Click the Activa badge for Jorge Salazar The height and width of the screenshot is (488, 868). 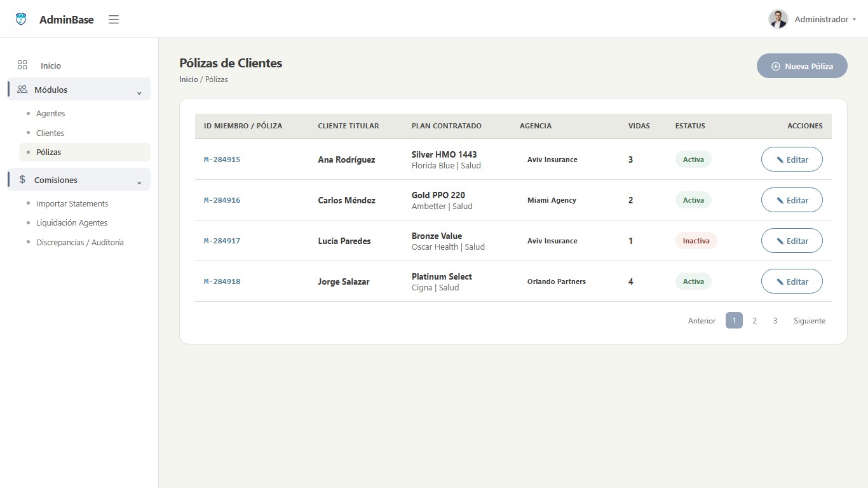click(x=693, y=281)
